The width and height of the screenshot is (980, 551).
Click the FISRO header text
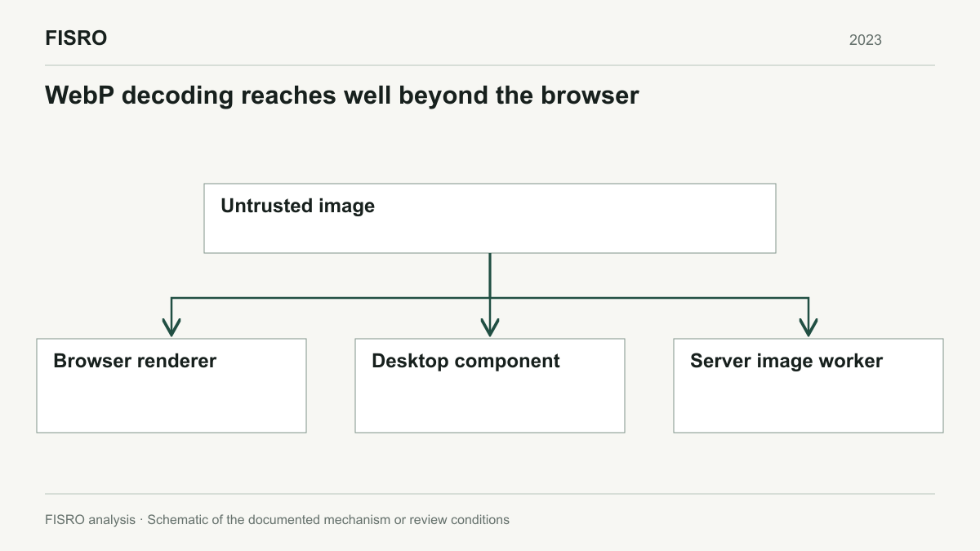pos(76,38)
